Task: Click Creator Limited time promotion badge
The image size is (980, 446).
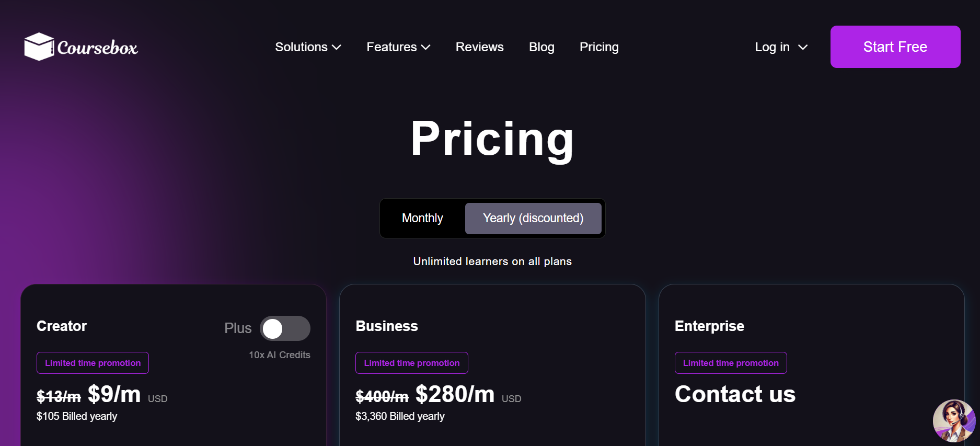Action: 93,363
